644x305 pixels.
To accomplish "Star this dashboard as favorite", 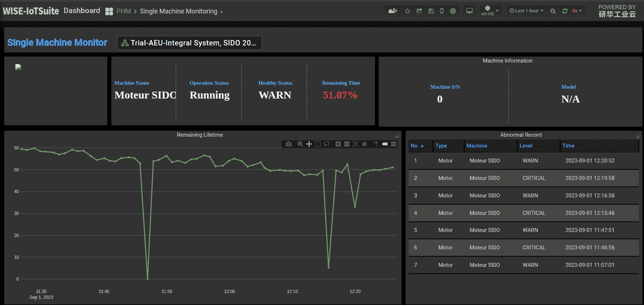I will point(408,11).
